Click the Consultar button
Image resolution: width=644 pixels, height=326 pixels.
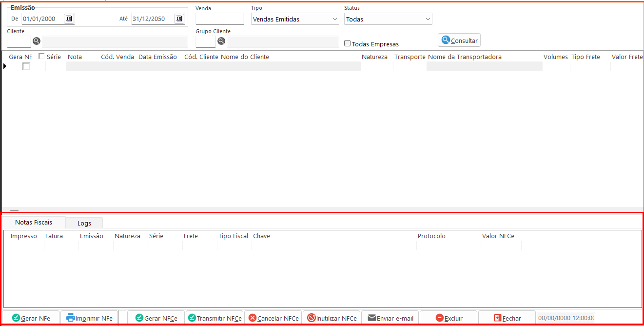(x=459, y=40)
